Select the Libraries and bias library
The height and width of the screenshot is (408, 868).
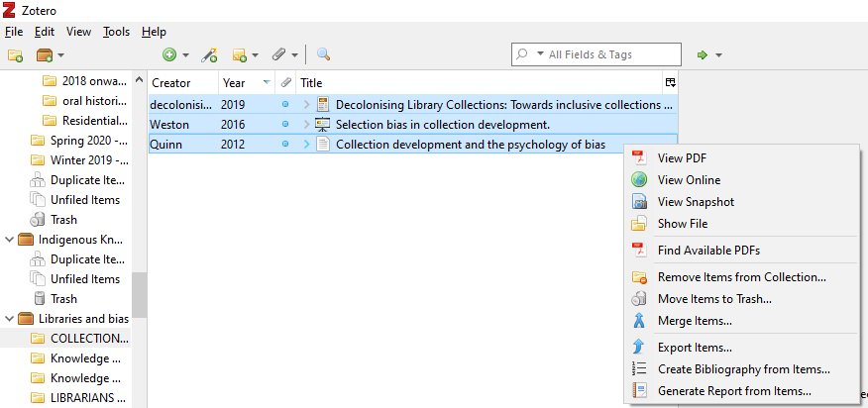point(73,319)
